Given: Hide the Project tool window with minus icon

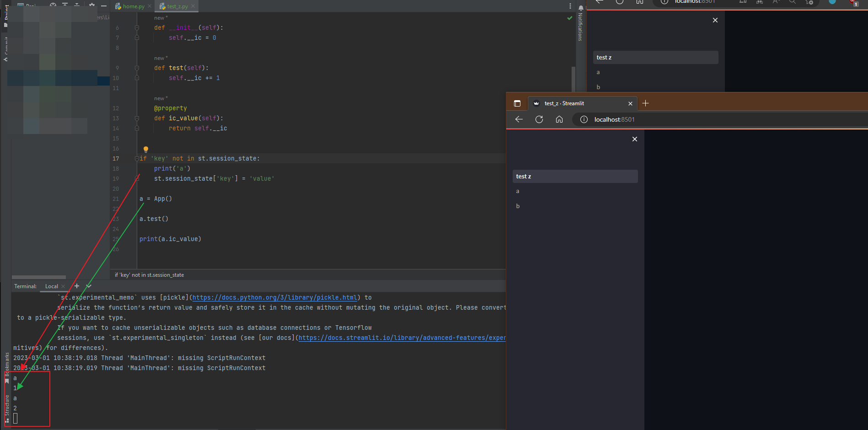Looking at the screenshot, I should click(x=104, y=5).
